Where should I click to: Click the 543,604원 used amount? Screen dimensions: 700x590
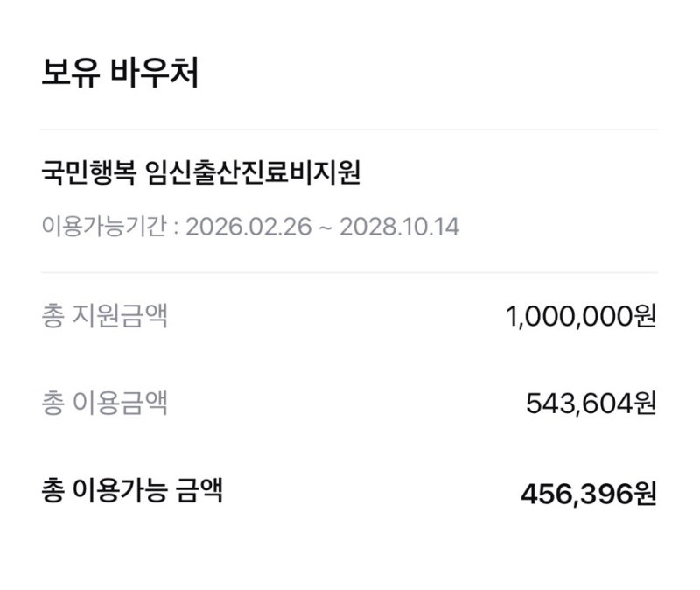coord(591,404)
